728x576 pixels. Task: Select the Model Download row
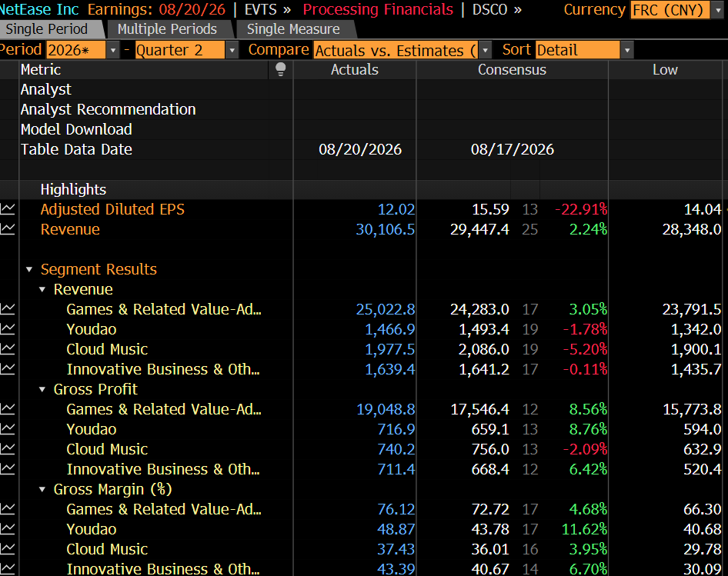[x=76, y=129]
